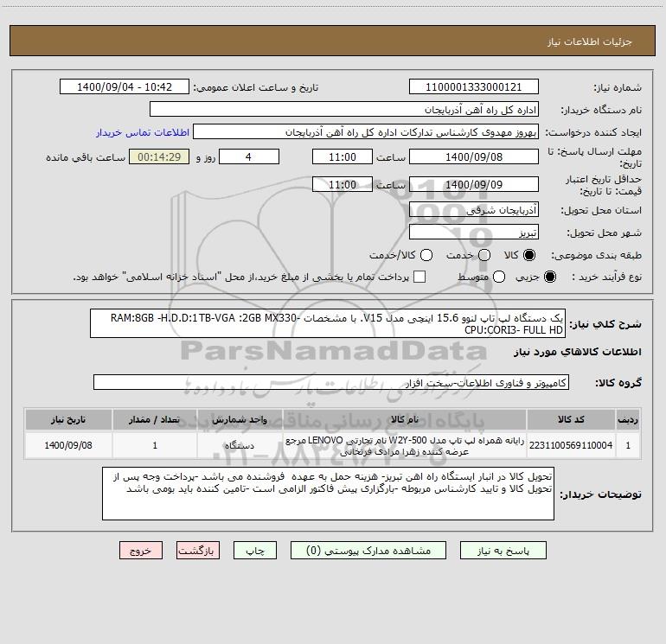Click مشاهده مدارک پیوستی (0) button
Screen dimensions: 666x644
click(368, 551)
